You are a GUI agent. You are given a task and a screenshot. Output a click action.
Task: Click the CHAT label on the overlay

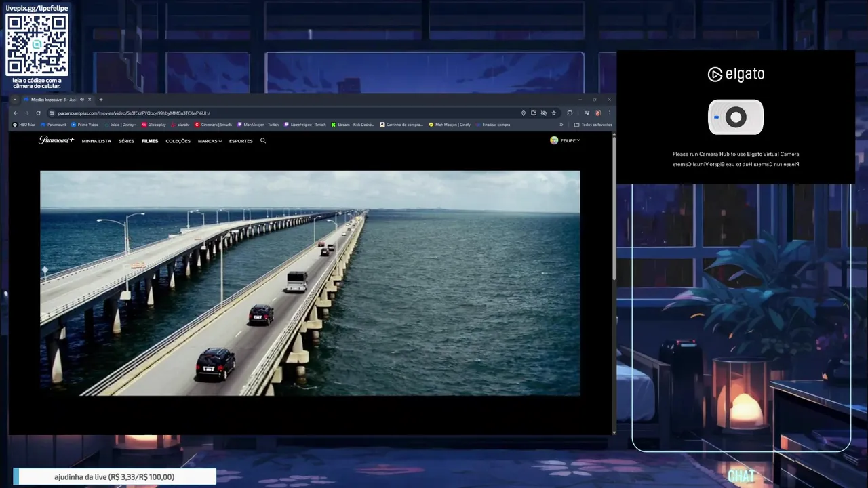click(741, 476)
